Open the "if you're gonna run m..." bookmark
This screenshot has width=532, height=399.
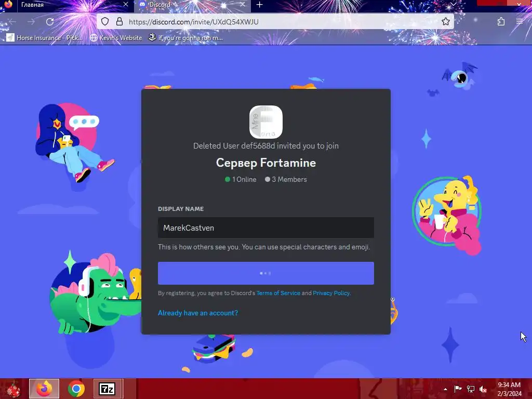point(185,37)
